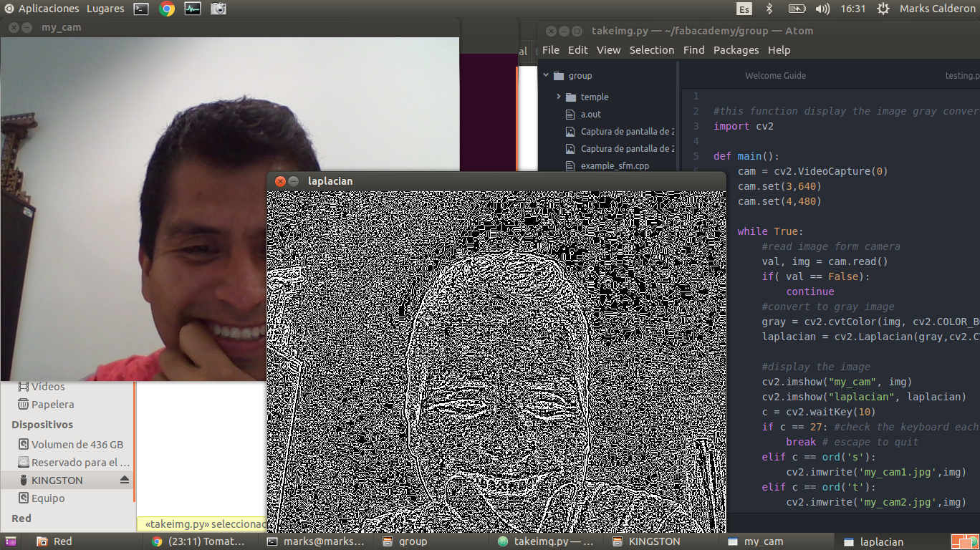The image size is (980, 550).
Task: Open a terminal from the top panel
Action: tap(140, 9)
